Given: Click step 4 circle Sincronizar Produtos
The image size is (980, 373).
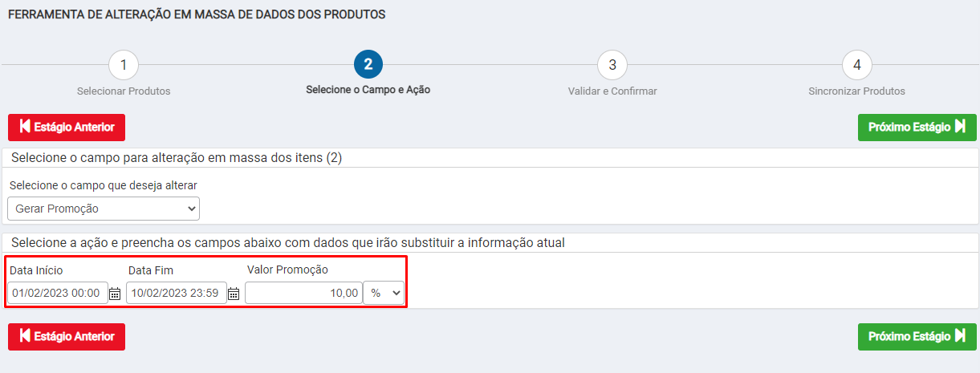Looking at the screenshot, I should coord(857,64).
